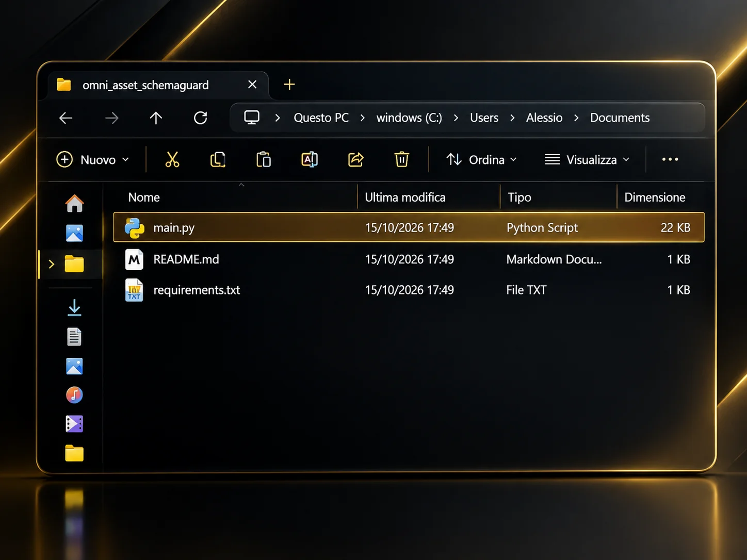The image size is (747, 560).
Task: Open Home in the sidebar
Action: click(x=74, y=203)
